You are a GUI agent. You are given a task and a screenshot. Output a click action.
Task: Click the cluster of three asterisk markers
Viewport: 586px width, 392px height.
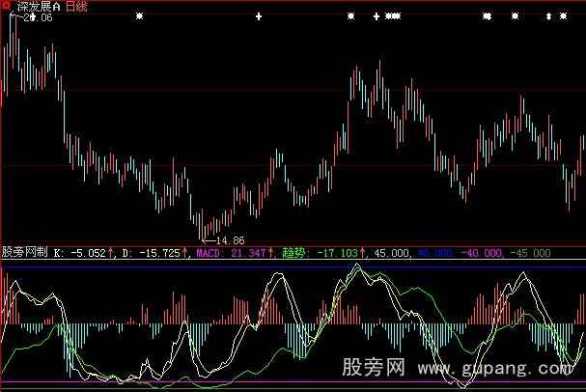[x=392, y=16]
